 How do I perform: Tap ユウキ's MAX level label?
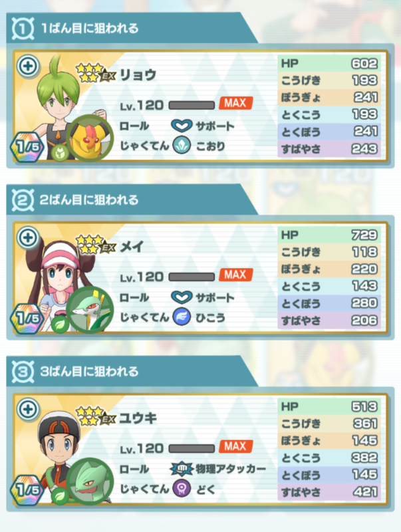[236, 446]
